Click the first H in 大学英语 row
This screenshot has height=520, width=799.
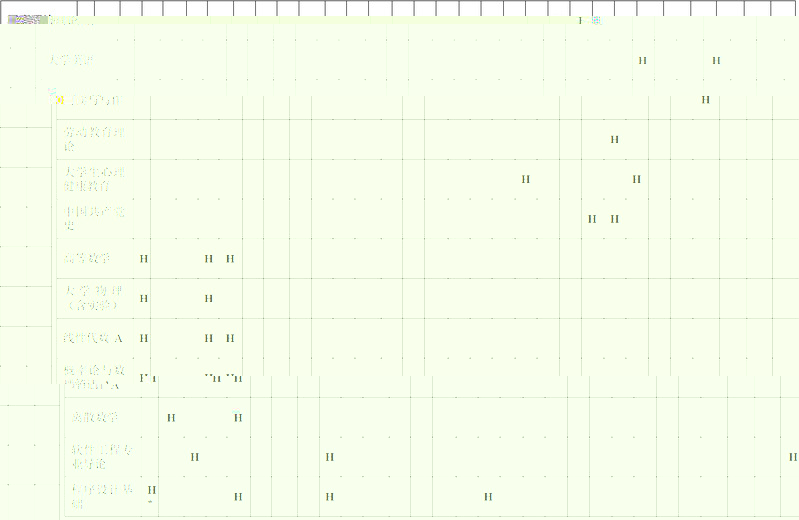[x=642, y=61]
